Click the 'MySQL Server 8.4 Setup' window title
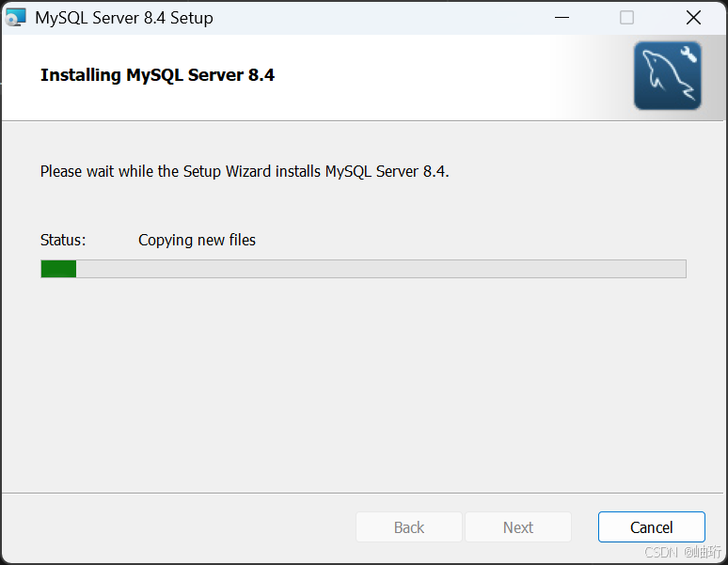 (124, 18)
